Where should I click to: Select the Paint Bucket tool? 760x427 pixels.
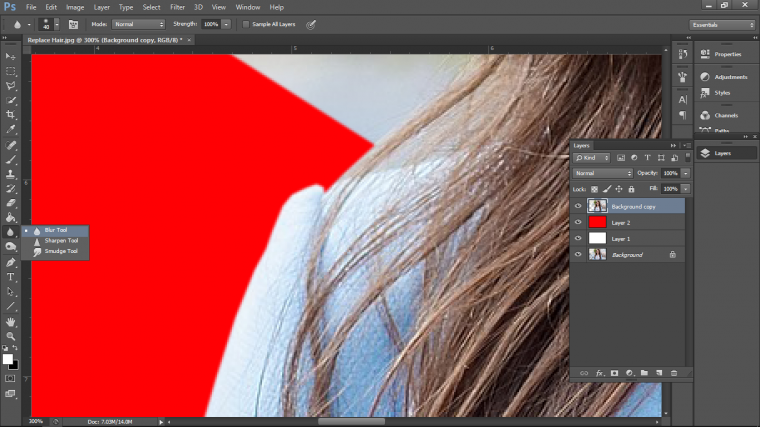pyautogui.click(x=10, y=218)
